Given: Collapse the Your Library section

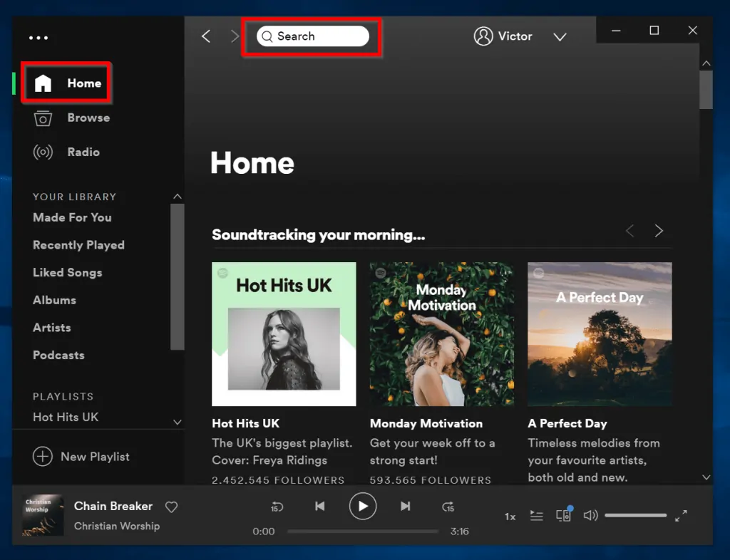Looking at the screenshot, I should 177,196.
